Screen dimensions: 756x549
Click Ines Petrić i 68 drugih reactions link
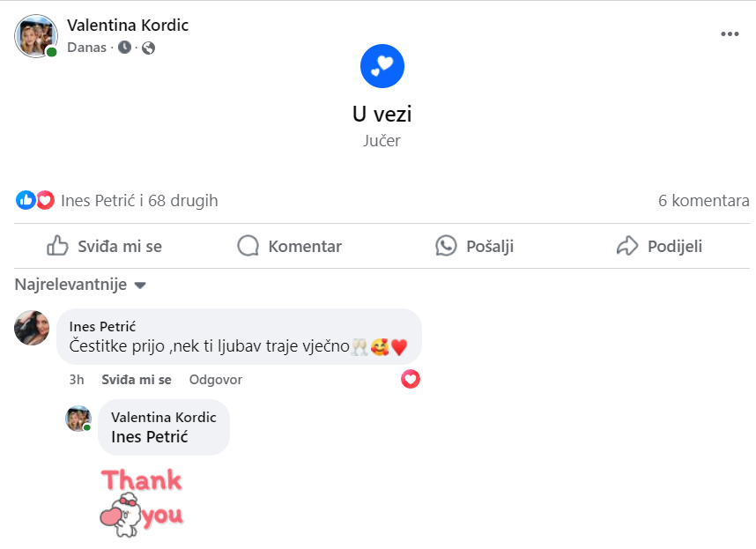click(x=137, y=199)
